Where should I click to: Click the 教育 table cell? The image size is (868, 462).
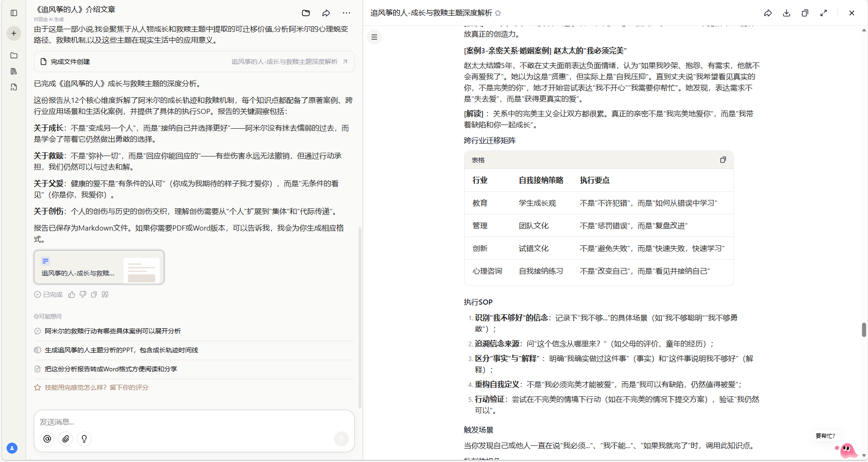[480, 203]
